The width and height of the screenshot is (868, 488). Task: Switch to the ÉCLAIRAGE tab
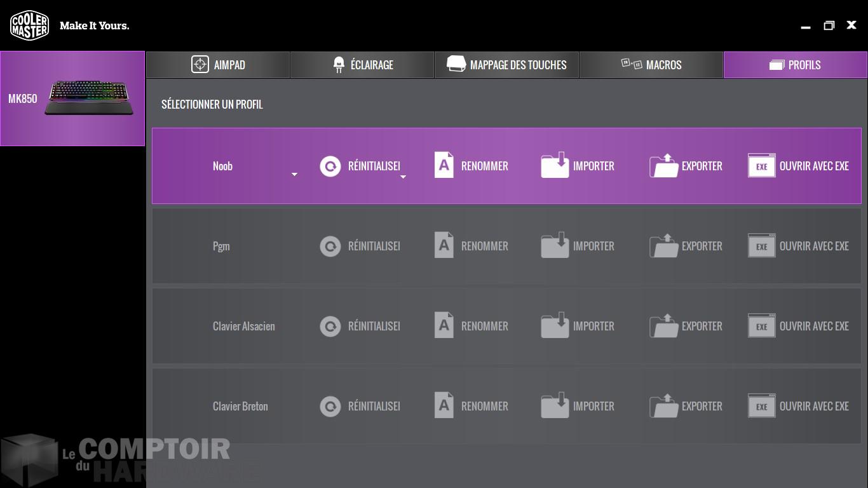pos(362,64)
